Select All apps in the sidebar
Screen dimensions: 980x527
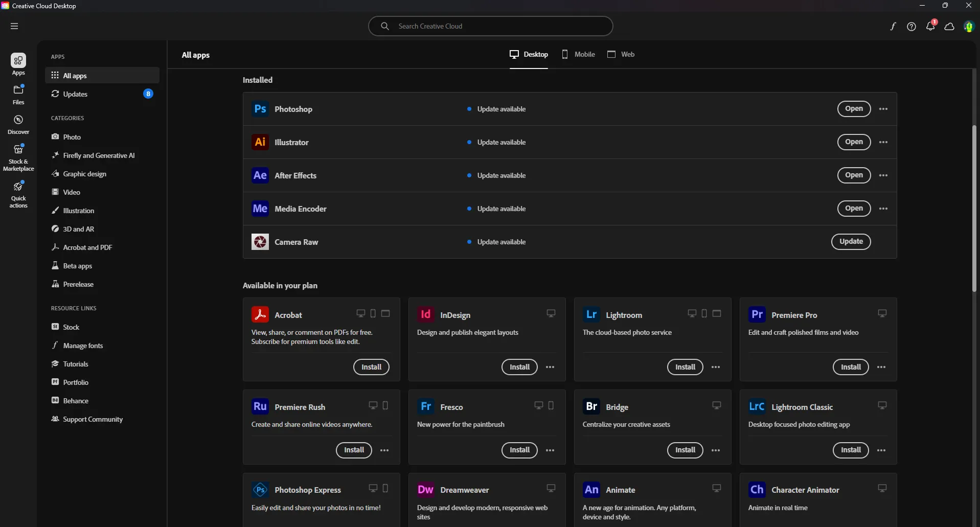point(102,76)
